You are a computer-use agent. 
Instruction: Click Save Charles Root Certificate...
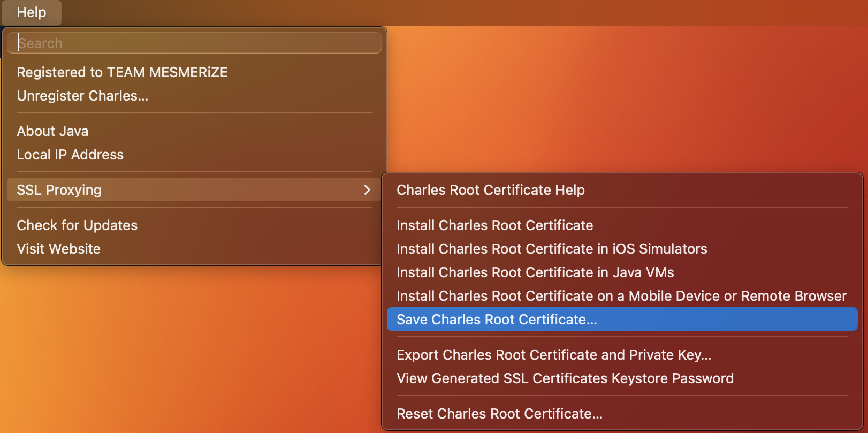(496, 320)
